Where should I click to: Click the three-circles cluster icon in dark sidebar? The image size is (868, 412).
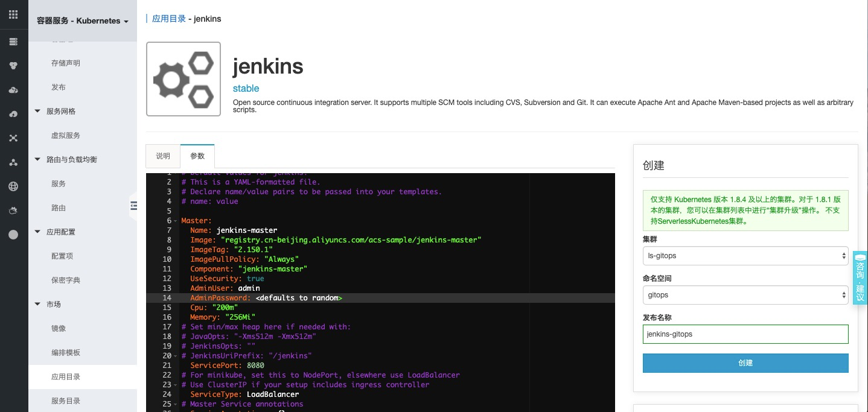tap(13, 66)
